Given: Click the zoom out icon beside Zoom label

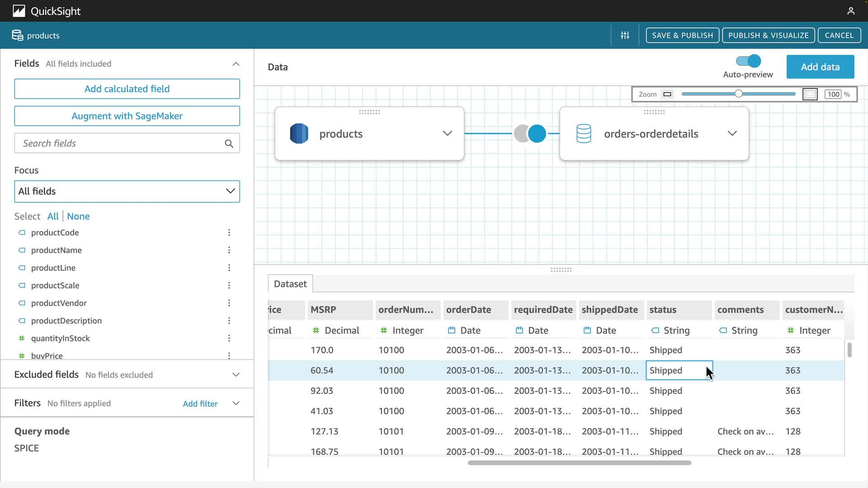Looking at the screenshot, I should [667, 94].
